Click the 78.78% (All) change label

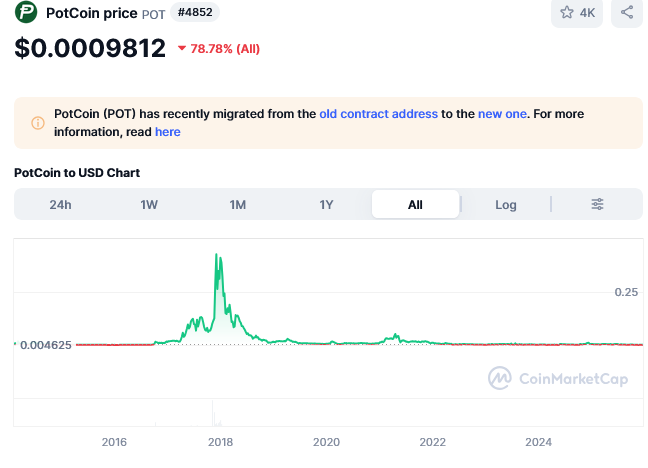[x=225, y=49]
